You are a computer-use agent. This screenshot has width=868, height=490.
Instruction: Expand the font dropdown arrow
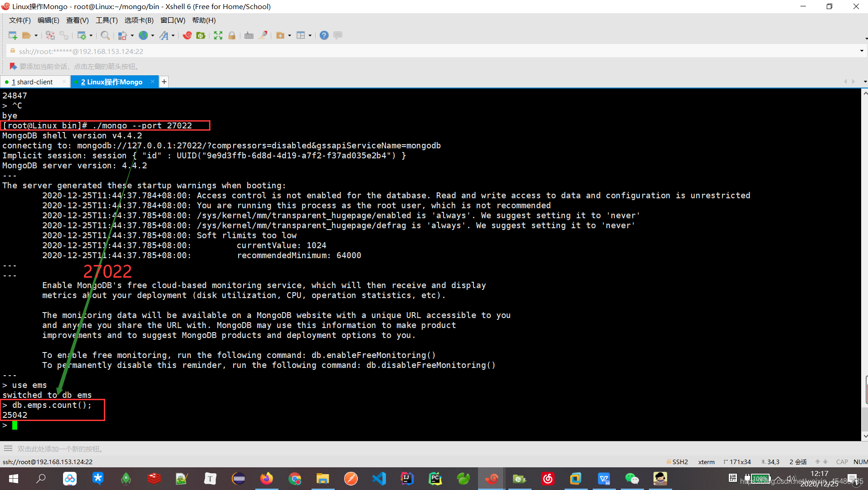tap(173, 35)
